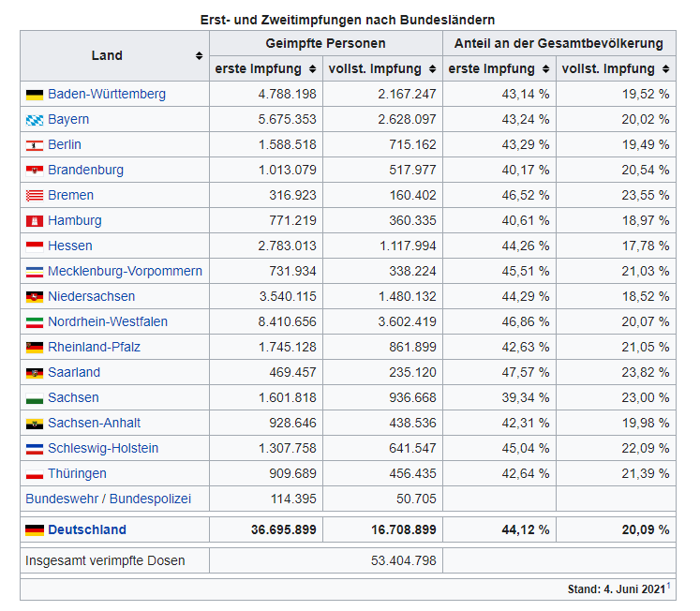Viewport: 700px width, 611px height.
Task: Sort by vollst. Impfung population share
Action: click(665, 69)
